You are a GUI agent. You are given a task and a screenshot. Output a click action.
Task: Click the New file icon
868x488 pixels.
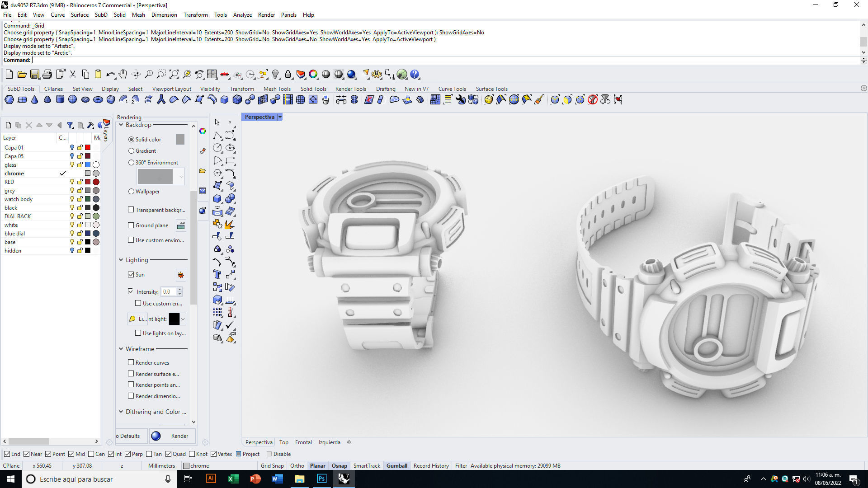pos(9,74)
